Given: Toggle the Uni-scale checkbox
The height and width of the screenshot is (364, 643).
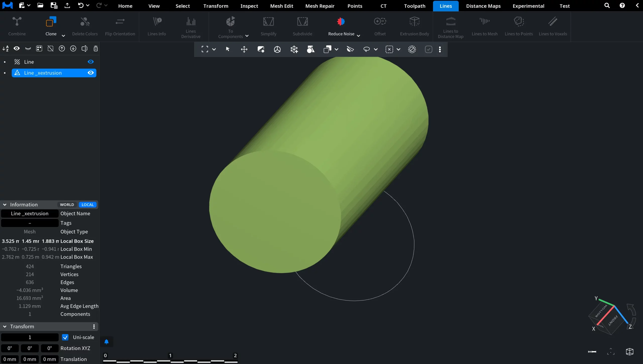Looking at the screenshot, I should tap(65, 337).
